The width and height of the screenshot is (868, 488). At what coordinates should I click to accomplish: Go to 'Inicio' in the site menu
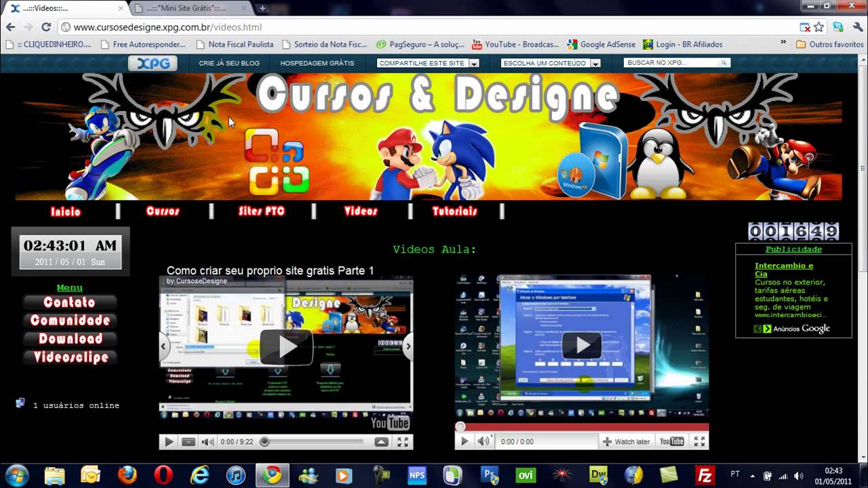66,211
